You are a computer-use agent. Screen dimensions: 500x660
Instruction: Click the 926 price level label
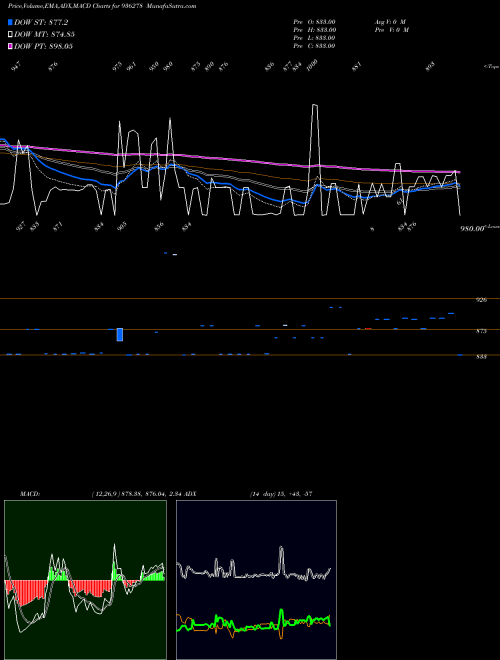click(481, 300)
